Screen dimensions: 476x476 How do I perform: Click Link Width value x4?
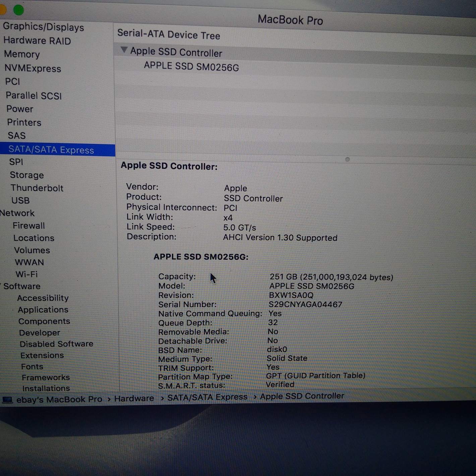coord(228,218)
